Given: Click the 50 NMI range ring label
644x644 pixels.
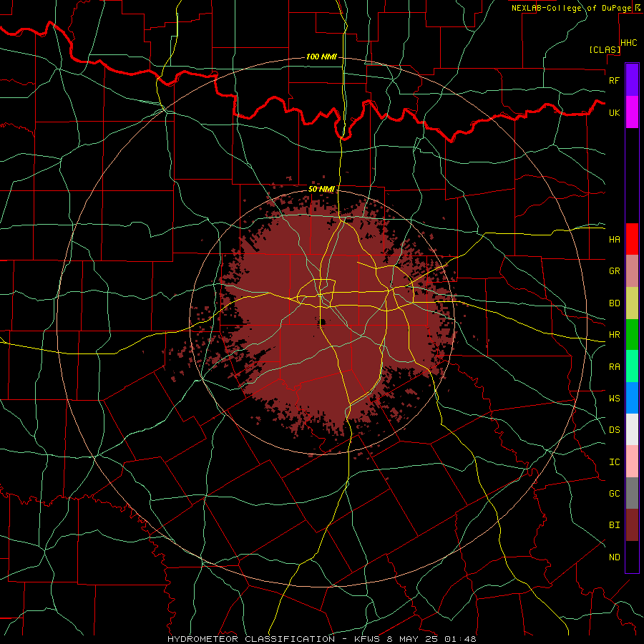Looking at the screenshot, I should click(321, 190).
